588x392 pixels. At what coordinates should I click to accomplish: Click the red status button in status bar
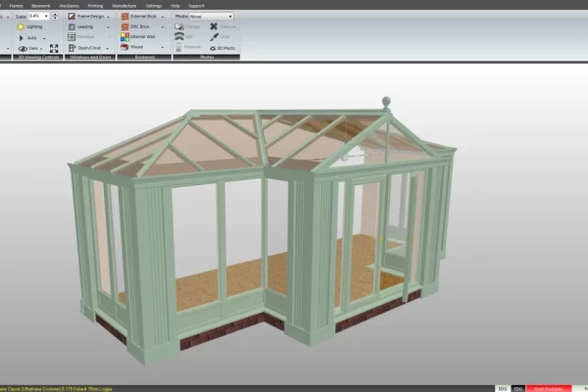point(547,388)
